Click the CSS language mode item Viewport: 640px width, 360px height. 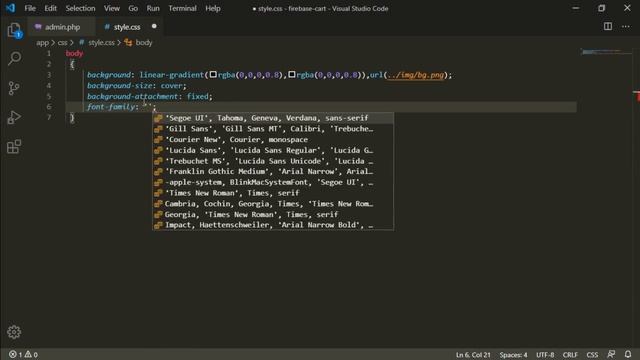(592, 355)
